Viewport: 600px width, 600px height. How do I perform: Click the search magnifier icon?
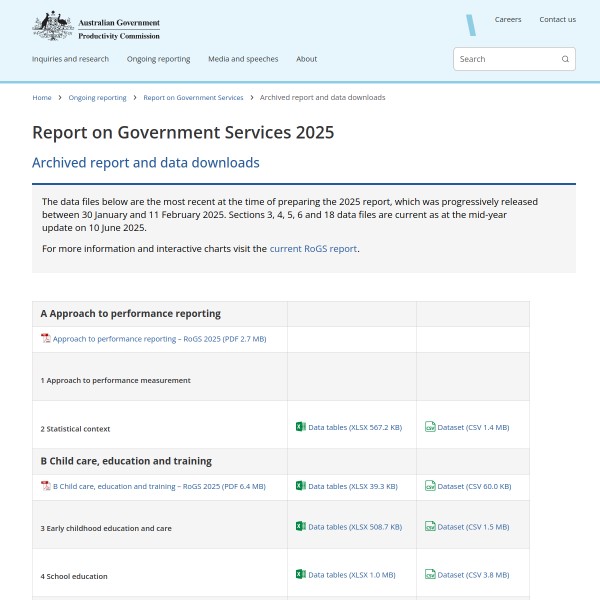click(565, 59)
